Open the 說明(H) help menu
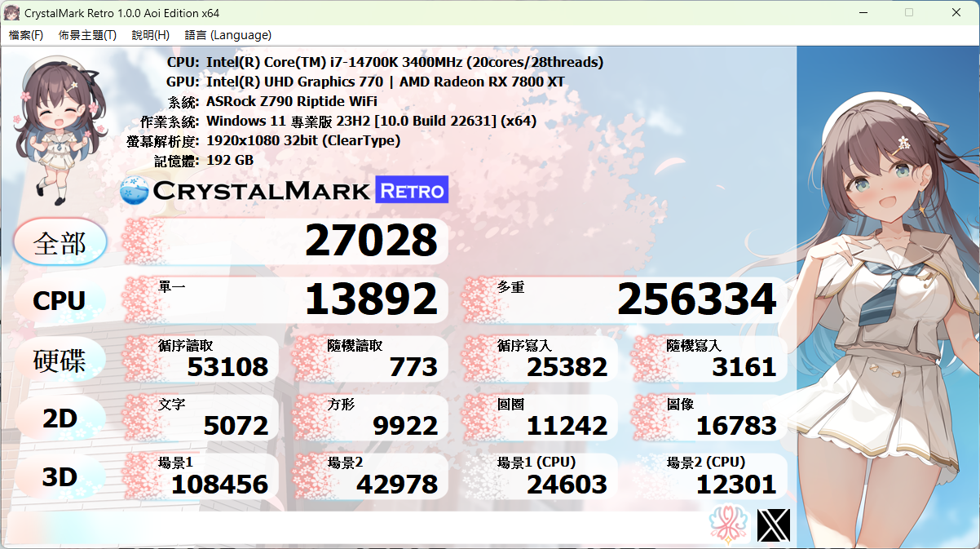The image size is (980, 549). click(x=150, y=35)
